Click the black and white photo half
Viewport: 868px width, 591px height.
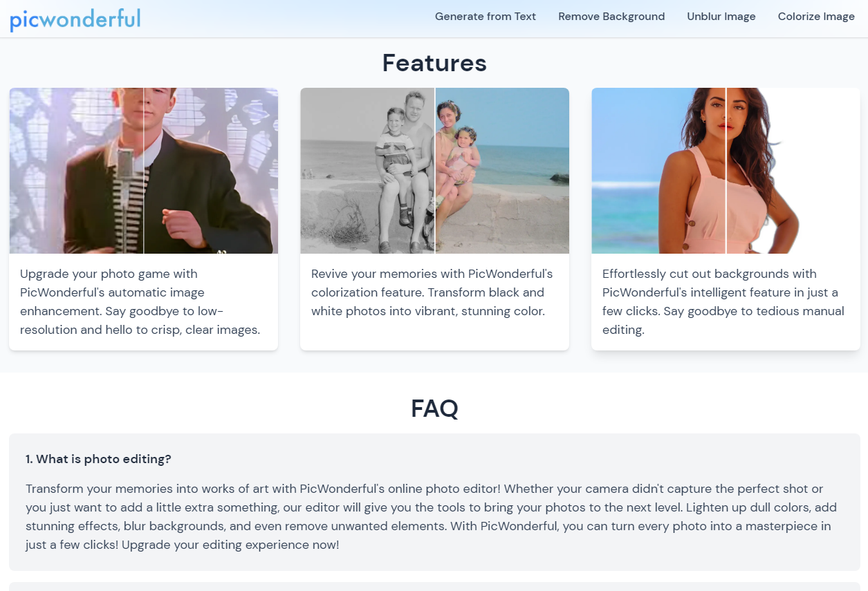(367, 171)
